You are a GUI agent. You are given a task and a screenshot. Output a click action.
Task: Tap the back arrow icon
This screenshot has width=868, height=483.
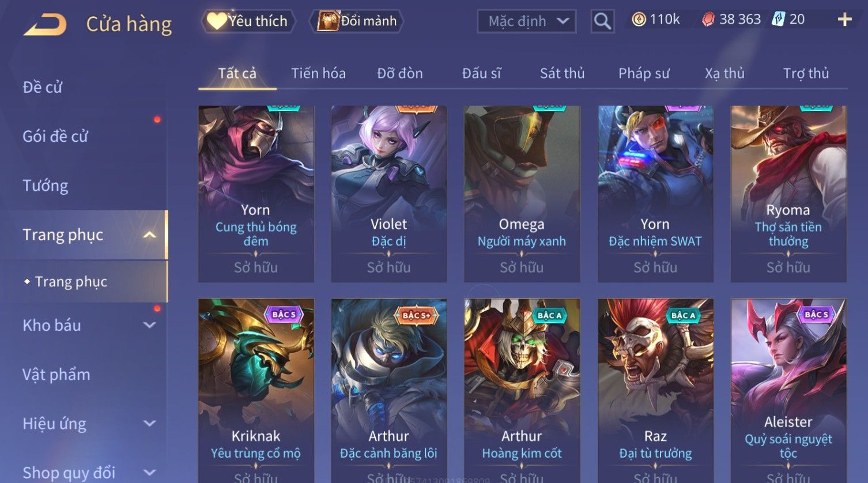(46, 25)
